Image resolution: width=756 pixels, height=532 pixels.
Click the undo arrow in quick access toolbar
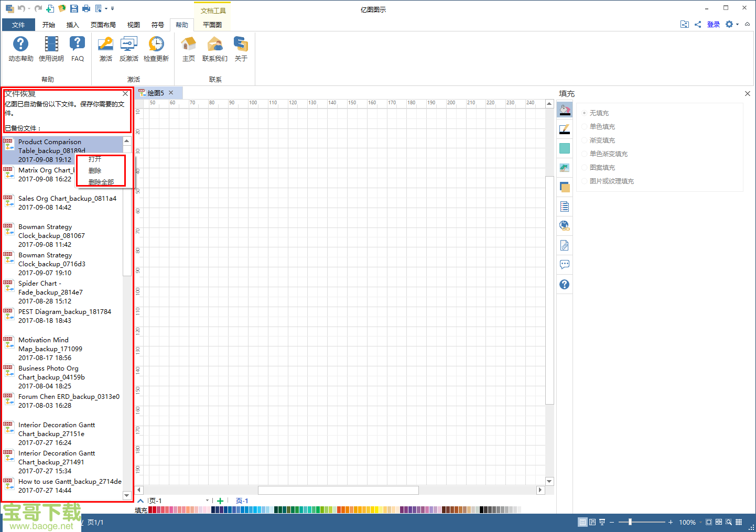pos(21,8)
